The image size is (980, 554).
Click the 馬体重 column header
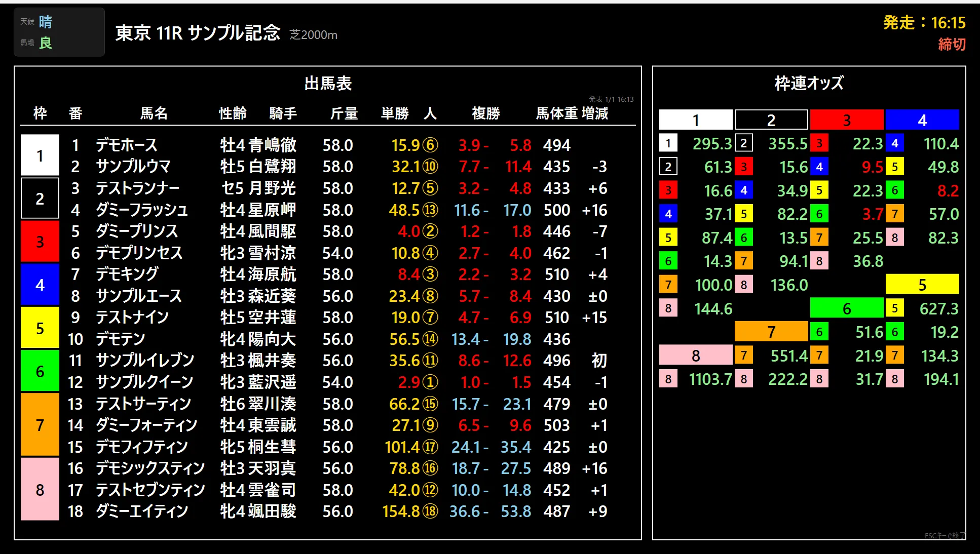click(557, 113)
